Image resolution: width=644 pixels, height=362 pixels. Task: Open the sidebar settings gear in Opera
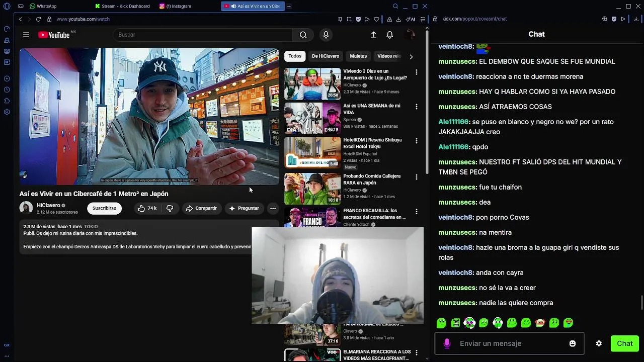pos(7,112)
